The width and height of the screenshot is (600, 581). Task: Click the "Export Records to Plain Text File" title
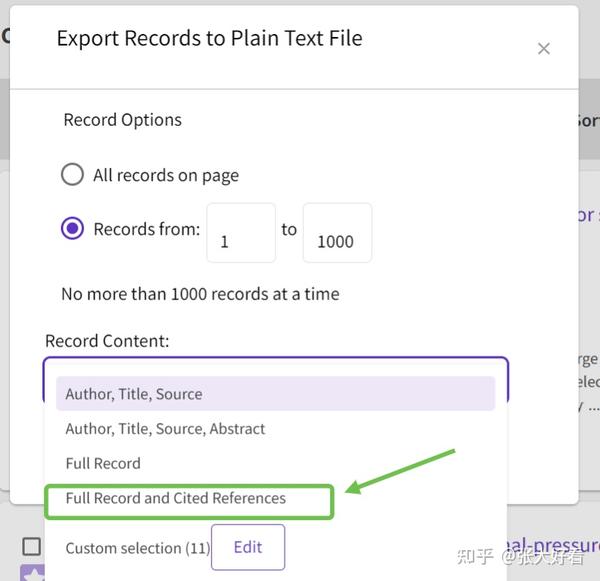tap(209, 39)
